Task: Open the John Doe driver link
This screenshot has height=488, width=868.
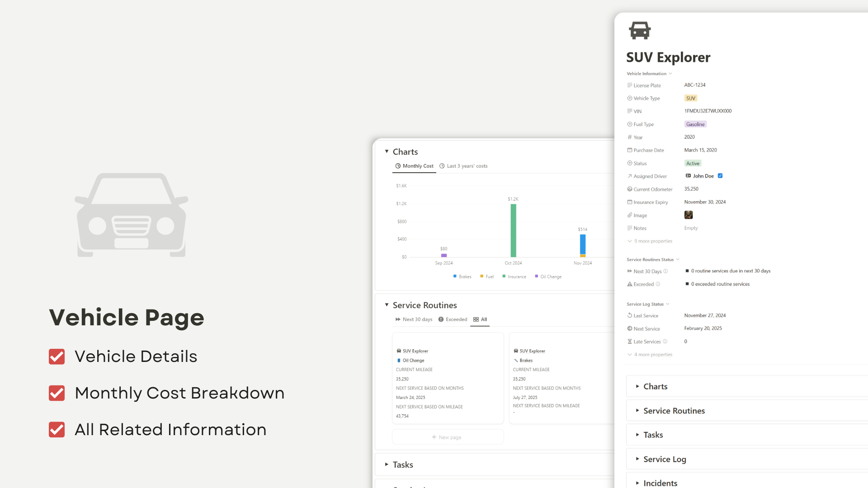Action: (703, 176)
